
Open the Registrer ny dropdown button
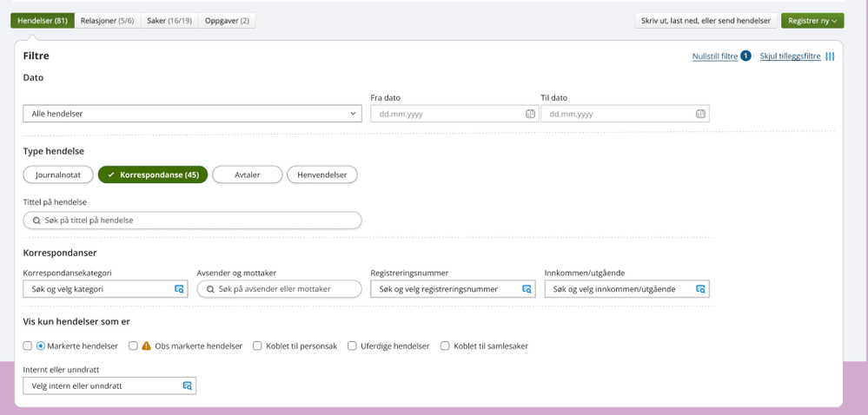click(812, 21)
